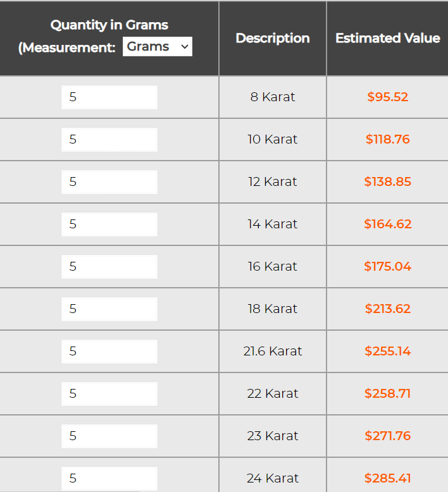448x492 pixels.
Task: Click the $164.62 estimated value
Action: coord(388,224)
